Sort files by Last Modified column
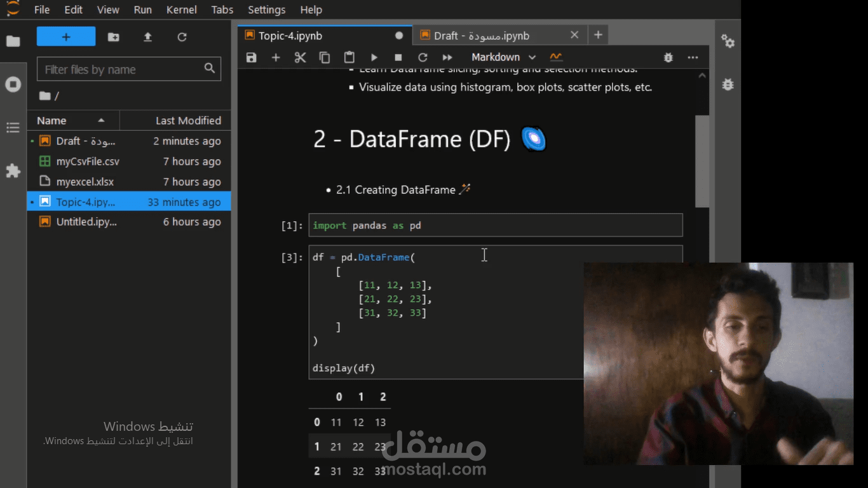The image size is (868, 488). click(x=175, y=120)
